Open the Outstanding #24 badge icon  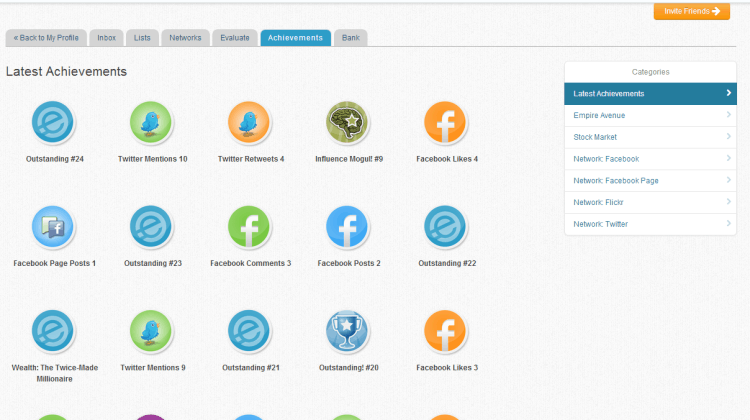coord(53,122)
